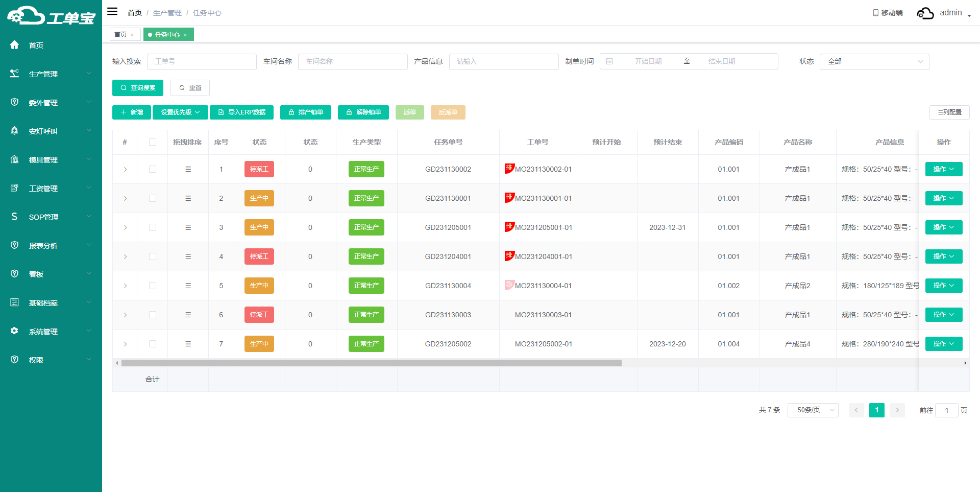Image resolution: width=980 pixels, height=492 pixels.
Task: Click the horizontal table scrollbar
Action: point(371,363)
